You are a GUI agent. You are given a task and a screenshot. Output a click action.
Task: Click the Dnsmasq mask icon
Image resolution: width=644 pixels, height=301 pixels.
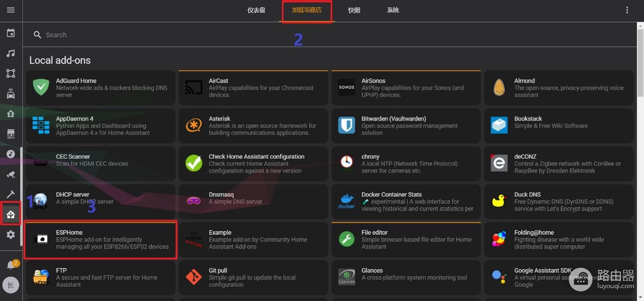pyautogui.click(x=194, y=201)
